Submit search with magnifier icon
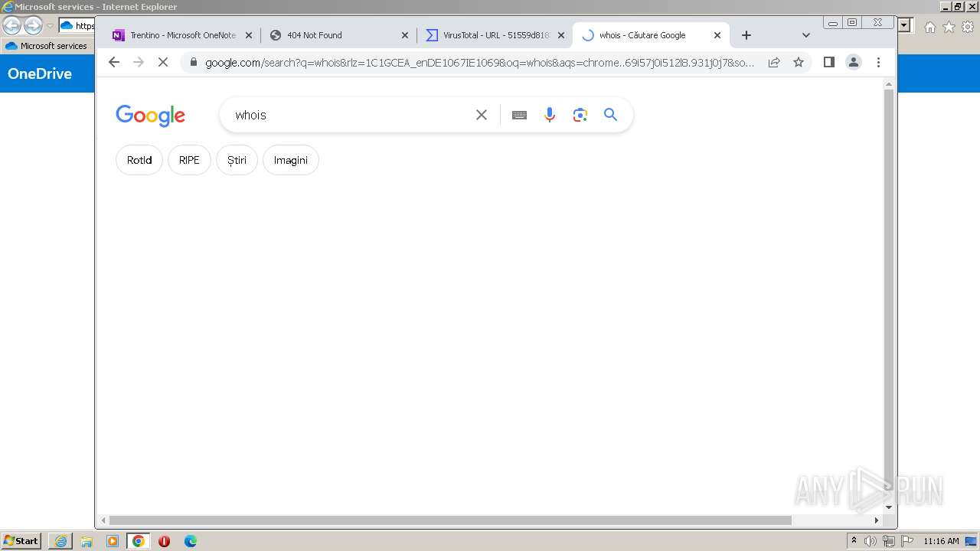The width and height of the screenshot is (980, 551). 610,115
